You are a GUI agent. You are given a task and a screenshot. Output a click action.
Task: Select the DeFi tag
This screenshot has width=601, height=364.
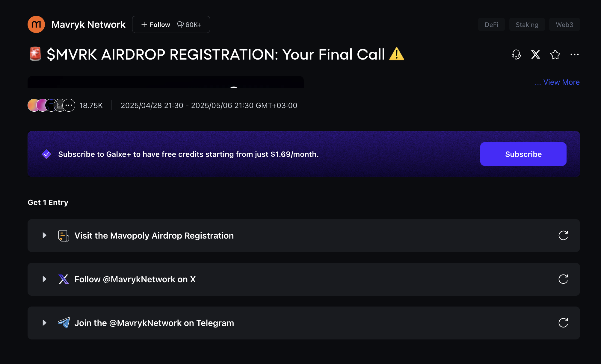[491, 25]
